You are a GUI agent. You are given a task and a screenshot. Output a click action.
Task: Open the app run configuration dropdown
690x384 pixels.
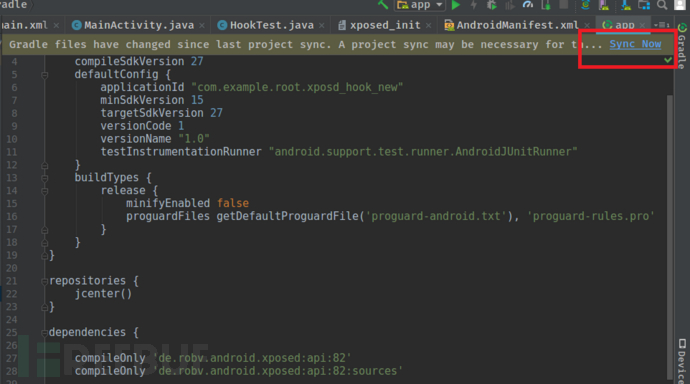pos(420,5)
